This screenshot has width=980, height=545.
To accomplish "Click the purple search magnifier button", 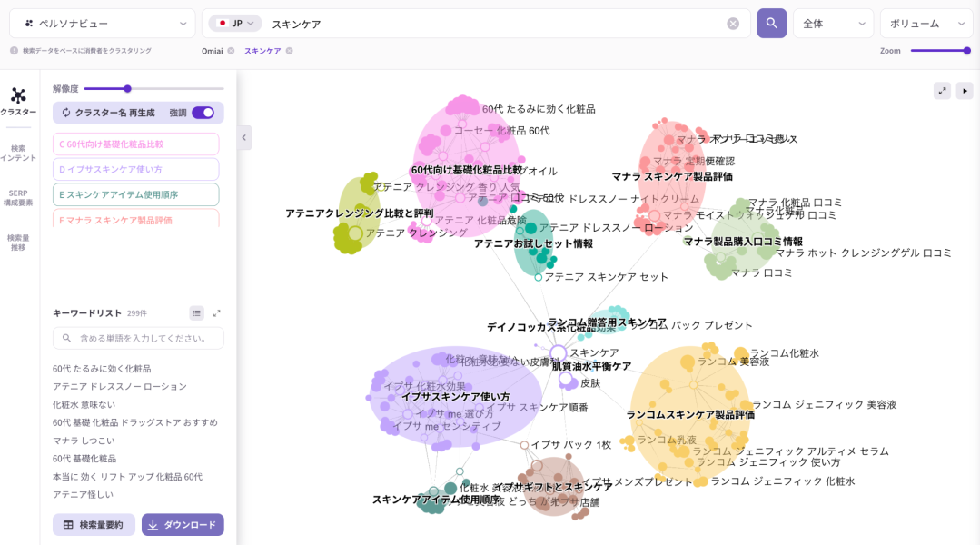I will [x=771, y=24].
